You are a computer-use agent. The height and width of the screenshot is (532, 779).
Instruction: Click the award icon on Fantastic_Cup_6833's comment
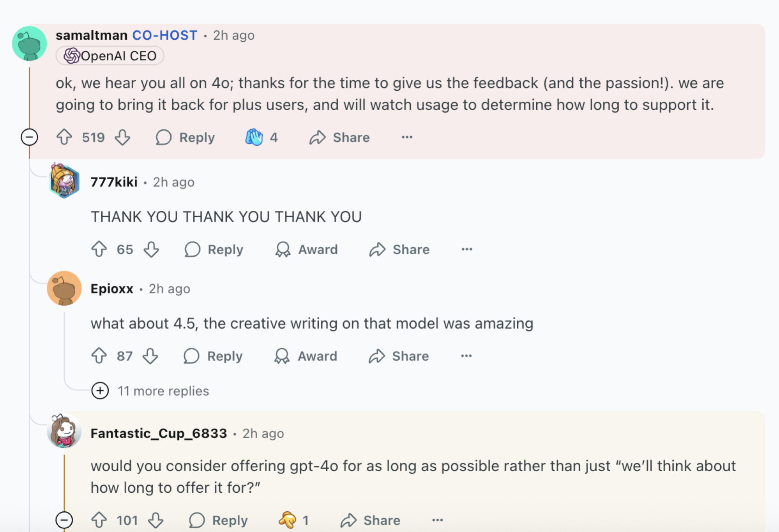tap(288, 520)
